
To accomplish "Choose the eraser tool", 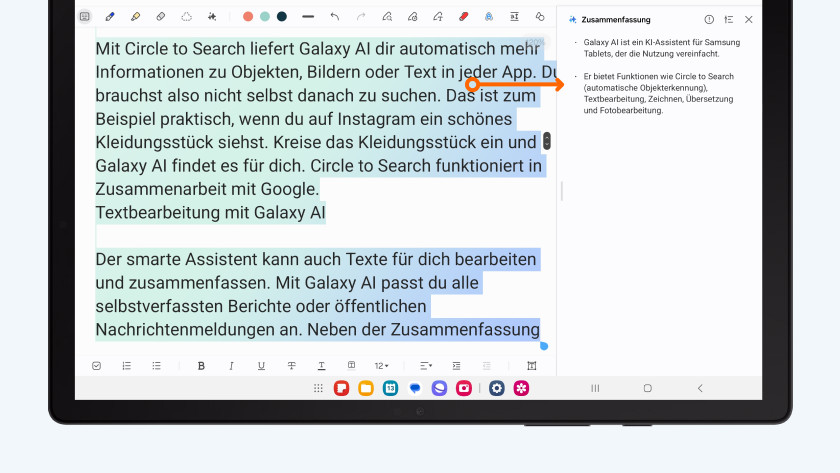I will pos(161,17).
